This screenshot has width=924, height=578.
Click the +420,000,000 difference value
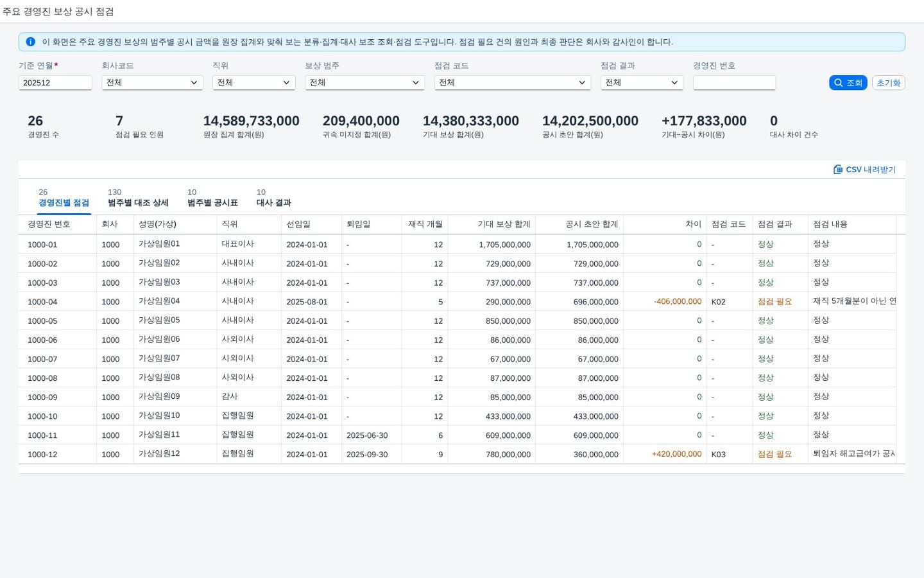(x=676, y=454)
